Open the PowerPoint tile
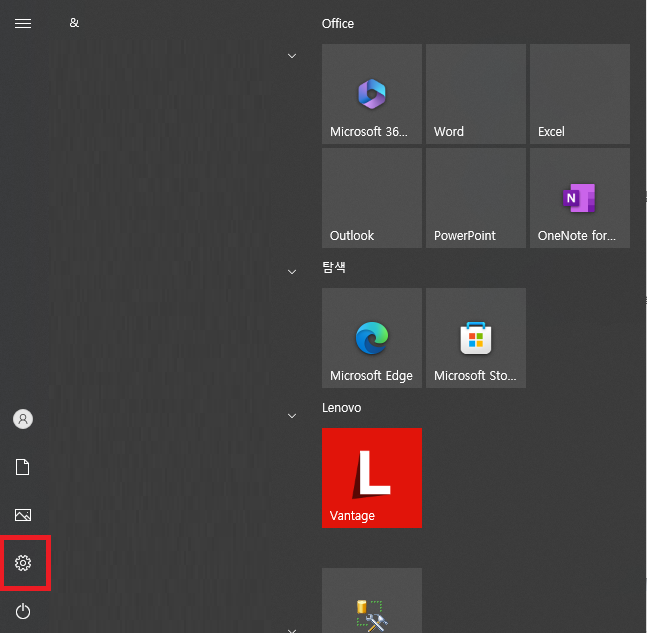 click(476, 198)
